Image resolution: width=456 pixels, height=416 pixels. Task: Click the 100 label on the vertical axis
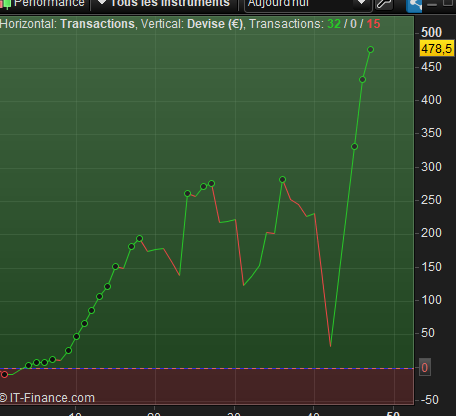(x=431, y=300)
